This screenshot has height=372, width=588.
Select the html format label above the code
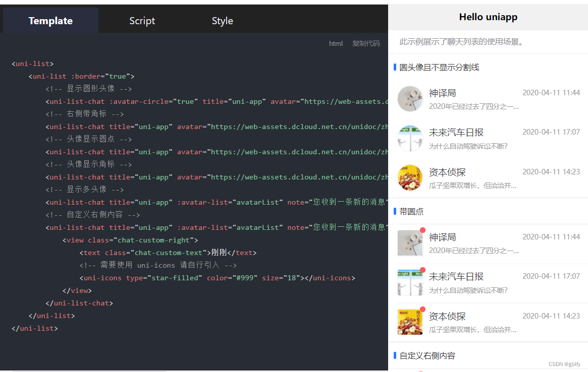[x=336, y=43]
